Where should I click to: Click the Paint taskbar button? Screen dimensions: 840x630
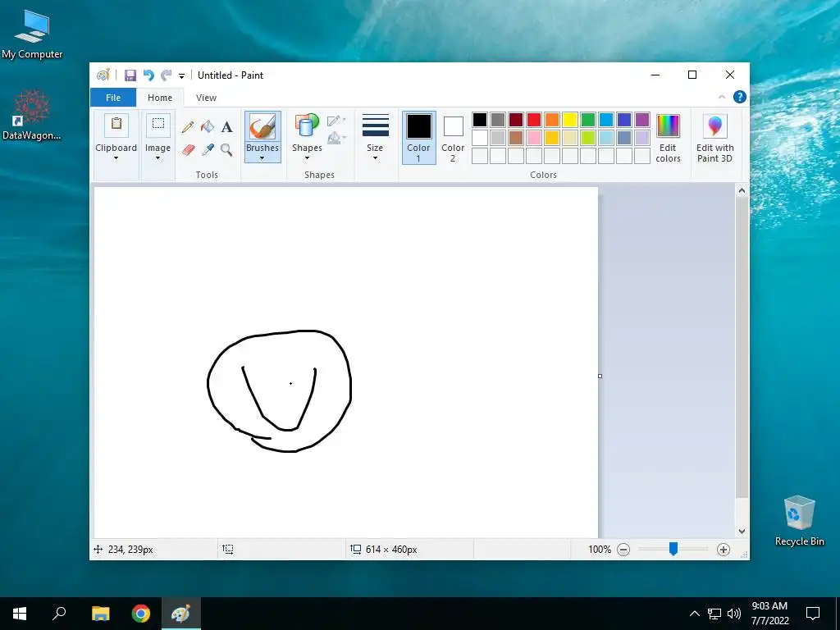click(181, 614)
